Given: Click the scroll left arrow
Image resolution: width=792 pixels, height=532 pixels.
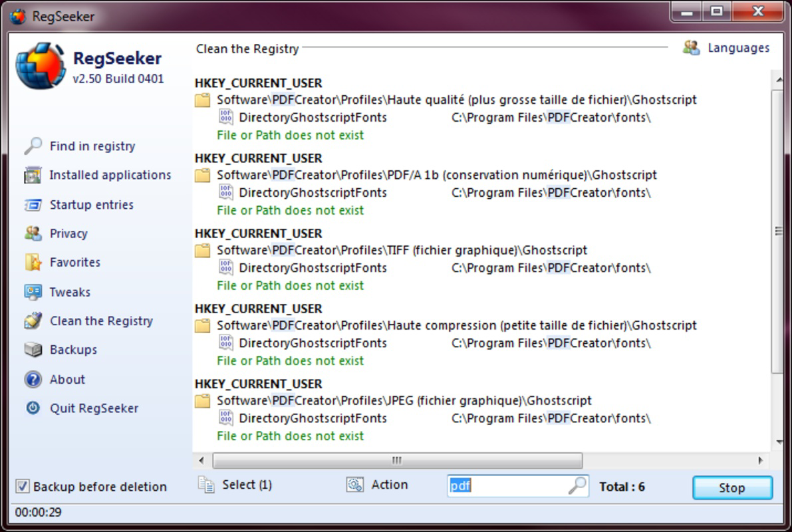Looking at the screenshot, I should click(201, 460).
